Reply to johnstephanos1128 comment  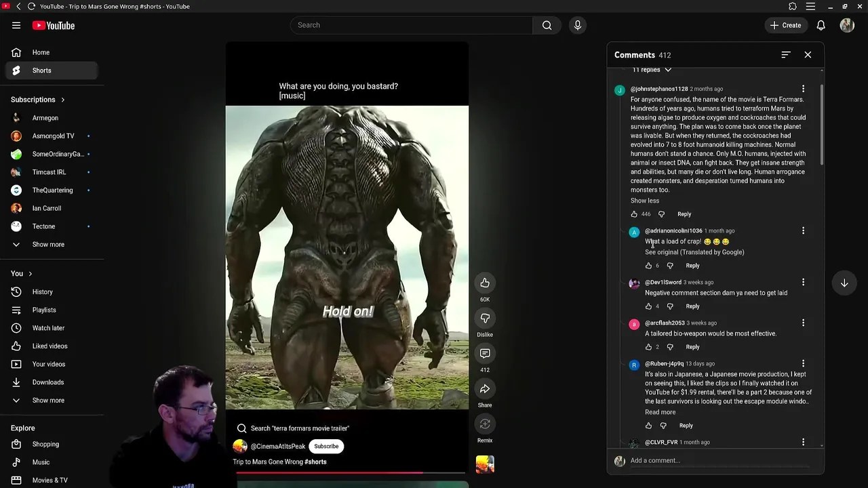coord(684,214)
